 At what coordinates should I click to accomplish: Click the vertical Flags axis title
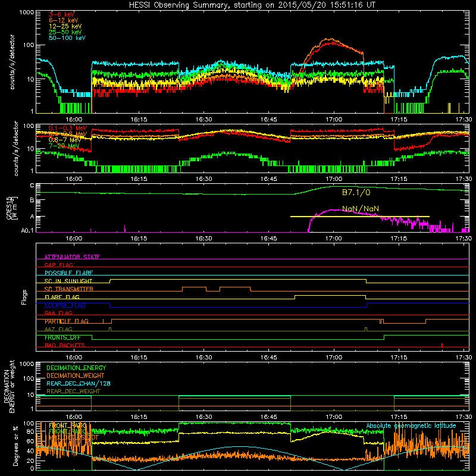click(24, 297)
